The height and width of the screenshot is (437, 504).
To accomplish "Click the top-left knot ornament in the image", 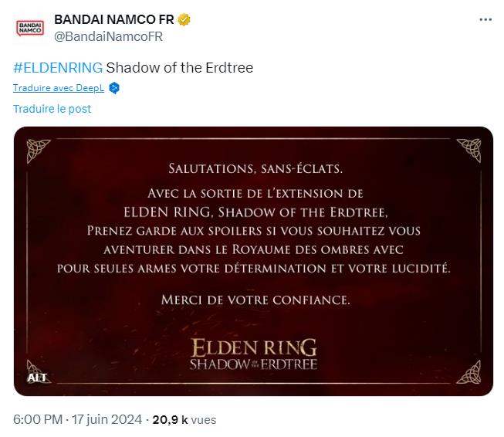I will 38,148.
